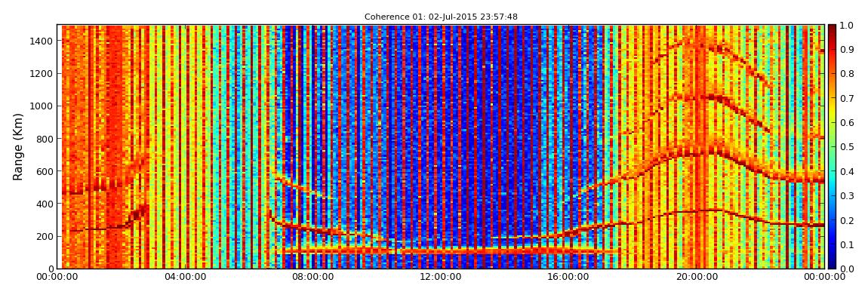Click the 12:00:00 time axis label
The height and width of the screenshot is (307, 868).
click(x=441, y=277)
